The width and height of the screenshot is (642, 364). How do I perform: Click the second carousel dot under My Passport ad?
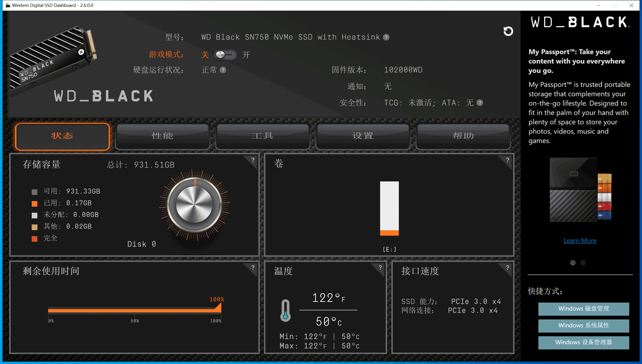tap(583, 263)
